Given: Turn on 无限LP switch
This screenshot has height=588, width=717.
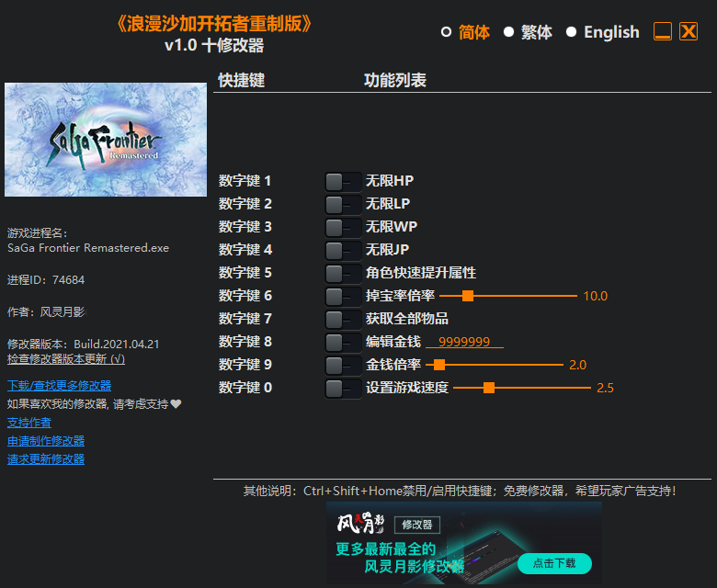Looking at the screenshot, I should click(342, 205).
